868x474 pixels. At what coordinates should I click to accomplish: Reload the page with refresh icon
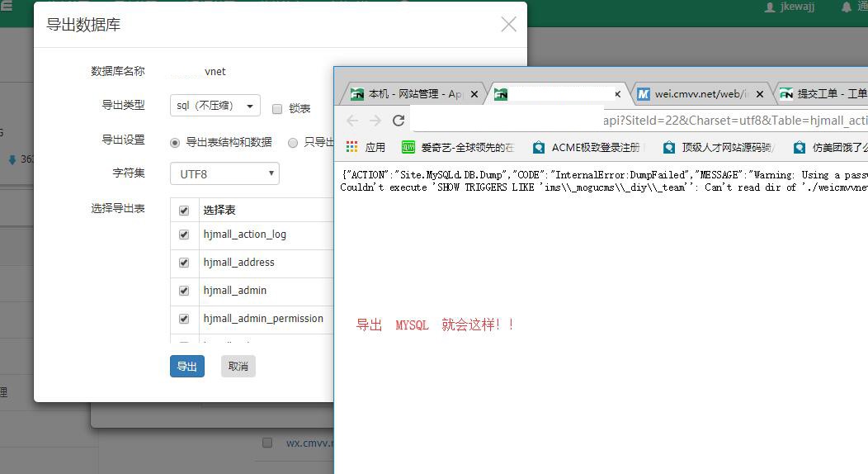pyautogui.click(x=399, y=121)
